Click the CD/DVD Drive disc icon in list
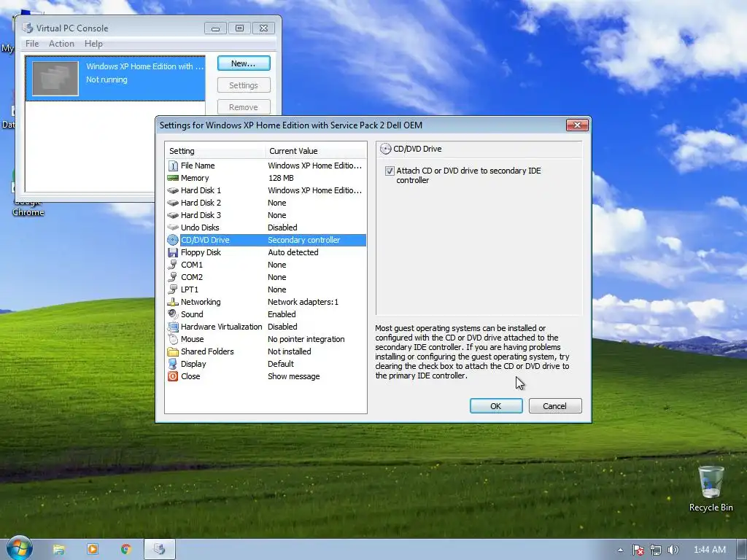The image size is (747, 560). coord(173,240)
